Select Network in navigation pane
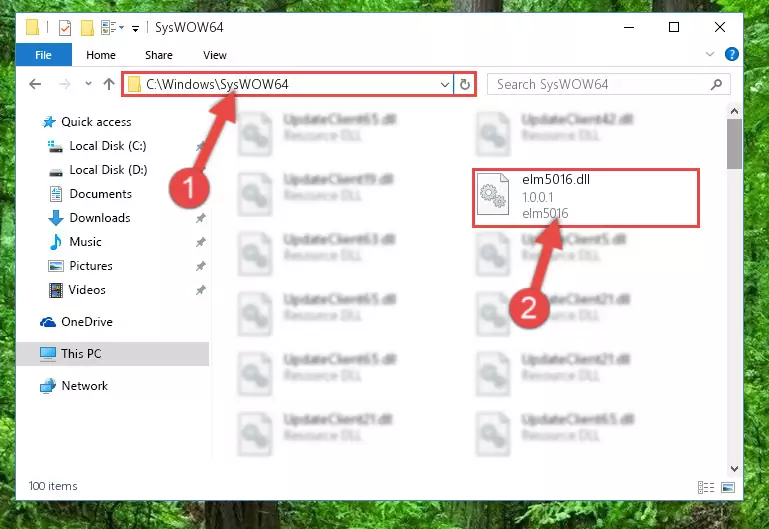Viewport: 769px width, 529px height. [x=84, y=386]
